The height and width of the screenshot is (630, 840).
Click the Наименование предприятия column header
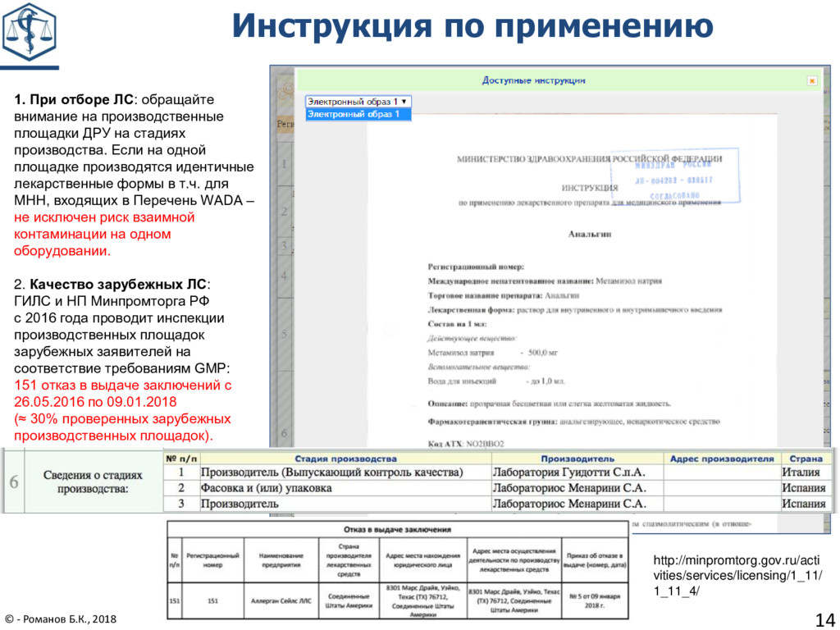[281, 560]
